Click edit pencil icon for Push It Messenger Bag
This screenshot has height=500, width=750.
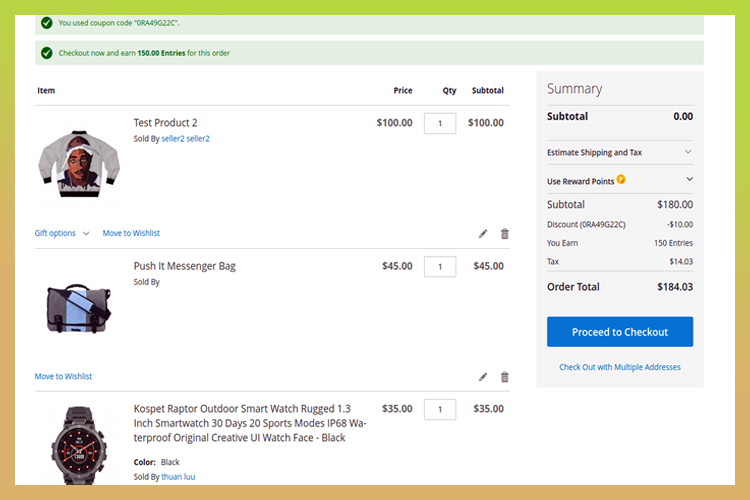(x=483, y=377)
